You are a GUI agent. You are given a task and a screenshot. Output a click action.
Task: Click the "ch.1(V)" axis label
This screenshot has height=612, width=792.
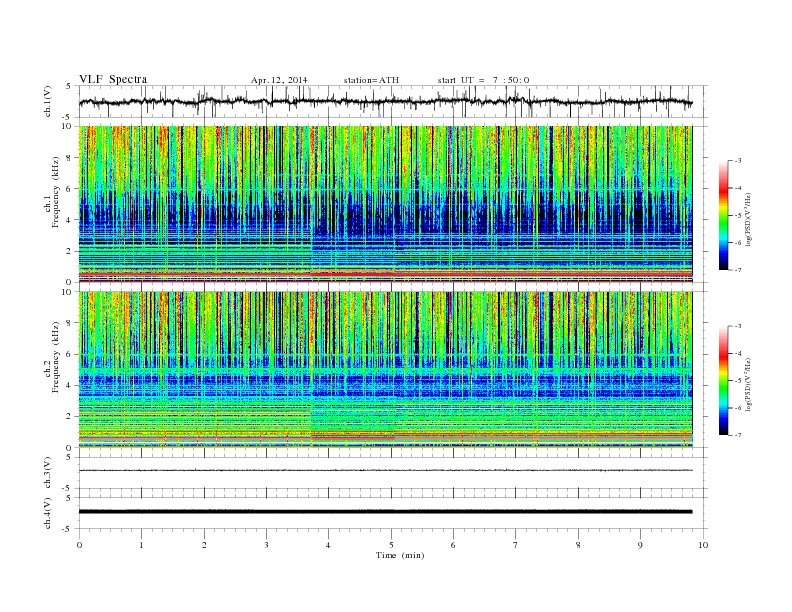pos(48,101)
